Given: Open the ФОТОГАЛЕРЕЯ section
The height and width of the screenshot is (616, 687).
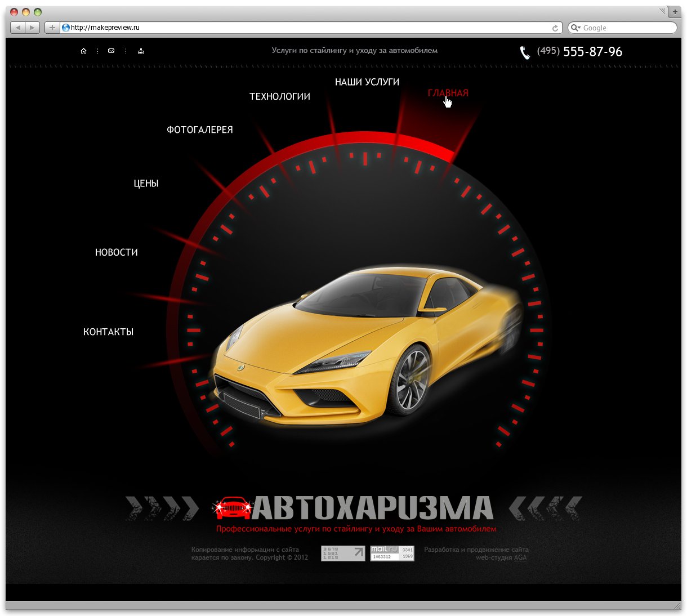Looking at the screenshot, I should [x=200, y=130].
